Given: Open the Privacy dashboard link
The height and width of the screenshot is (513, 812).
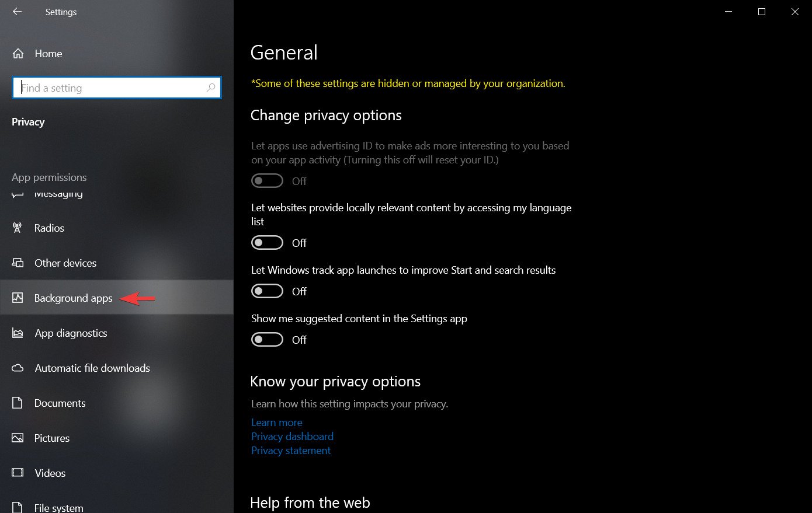Looking at the screenshot, I should point(292,437).
